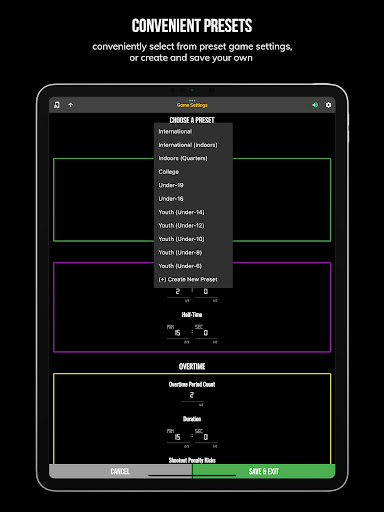The width and height of the screenshot is (384, 512).
Task: Select Youth (Under-8) preset
Action: point(193,253)
